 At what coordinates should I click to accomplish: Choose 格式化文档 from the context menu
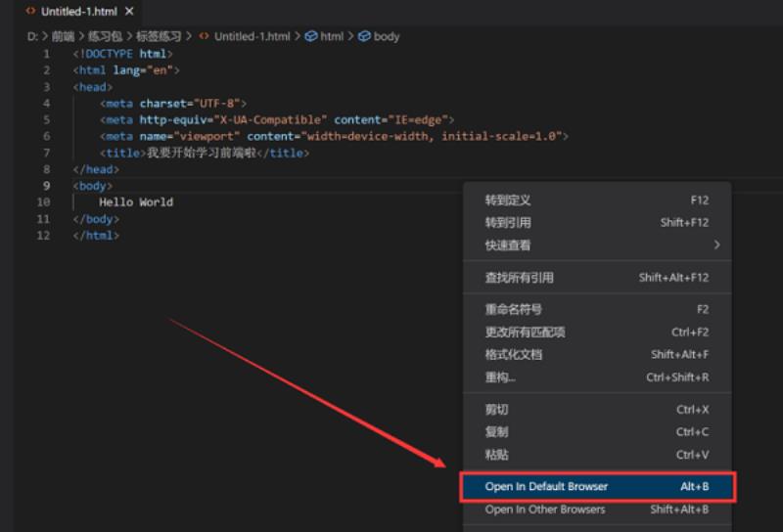[597, 354]
